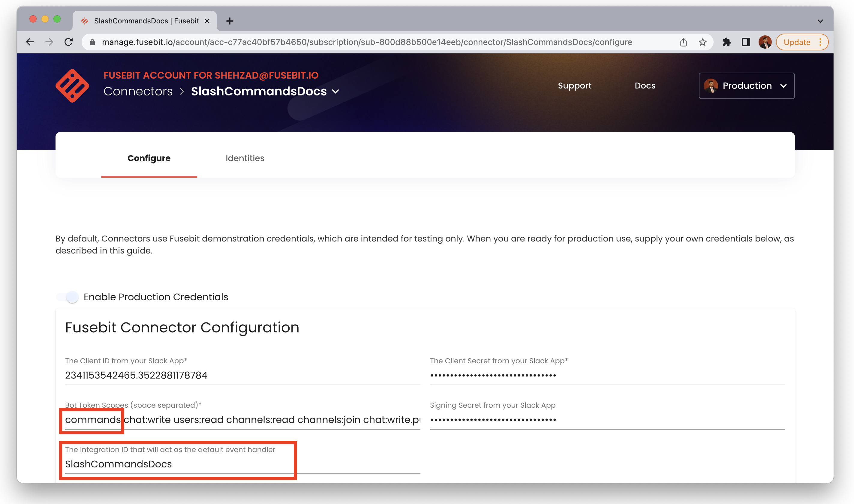
Task: Click the lock icon in address bar
Action: point(92,42)
